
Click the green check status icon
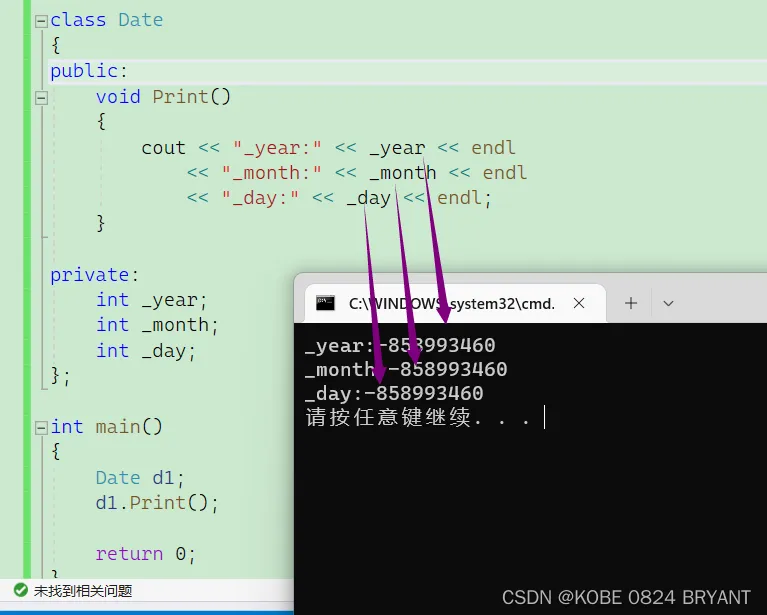(x=21, y=590)
